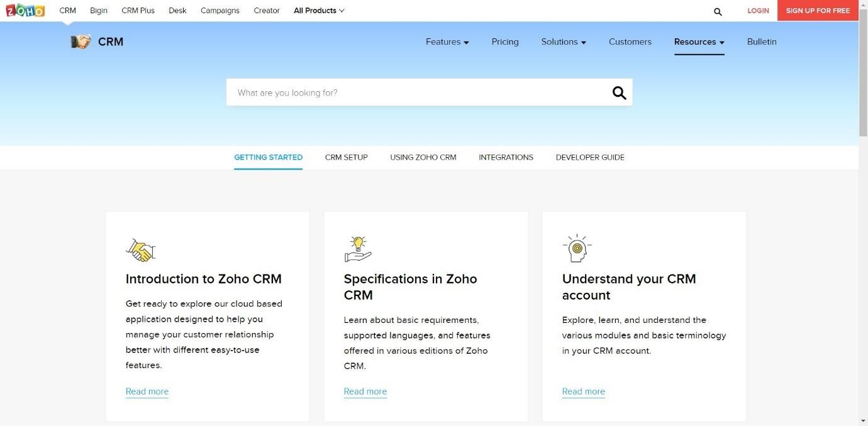Switch to the CRM Setup tab

(346, 158)
